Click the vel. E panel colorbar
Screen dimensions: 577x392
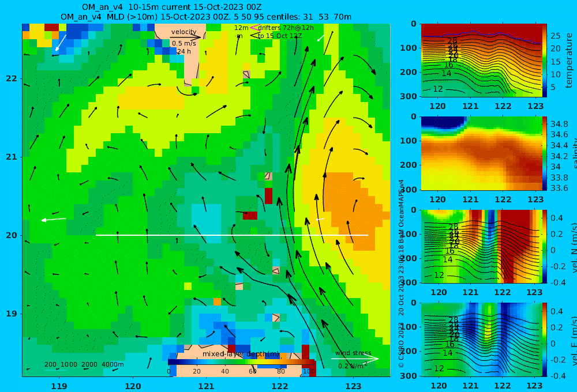[545, 340]
